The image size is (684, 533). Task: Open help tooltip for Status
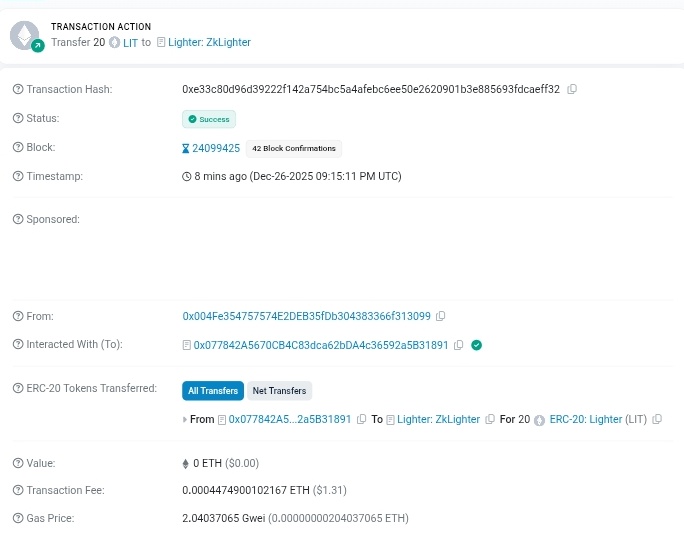point(18,118)
